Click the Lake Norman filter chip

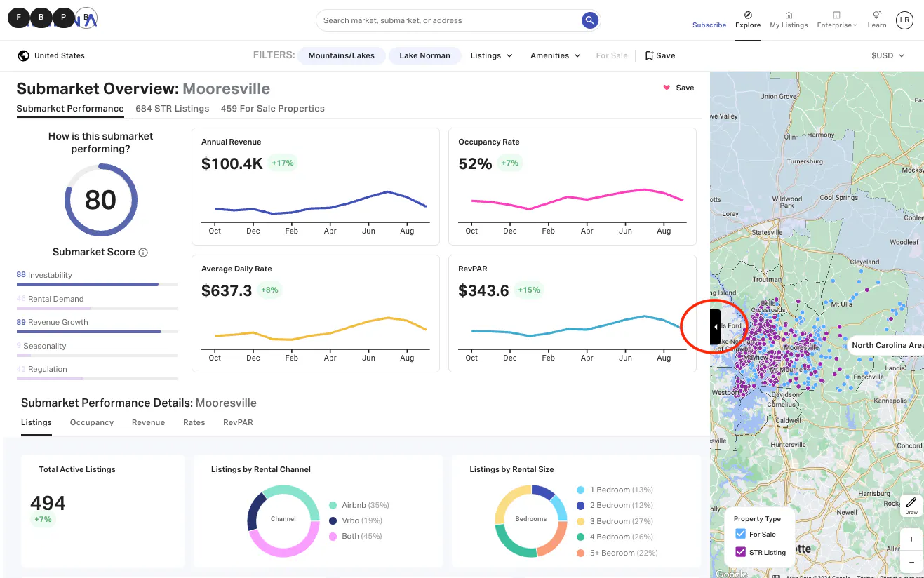[x=425, y=55]
